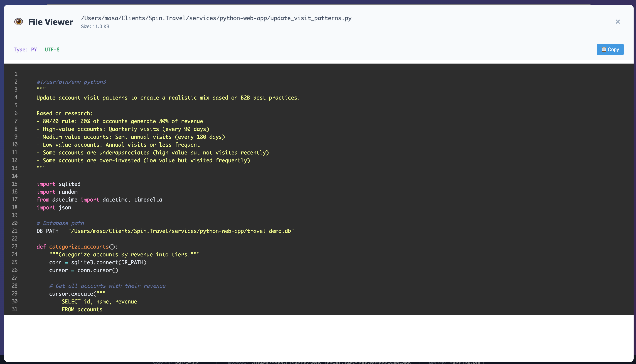Click the UTF-8 encoding label
The image size is (636, 364).
52,49
